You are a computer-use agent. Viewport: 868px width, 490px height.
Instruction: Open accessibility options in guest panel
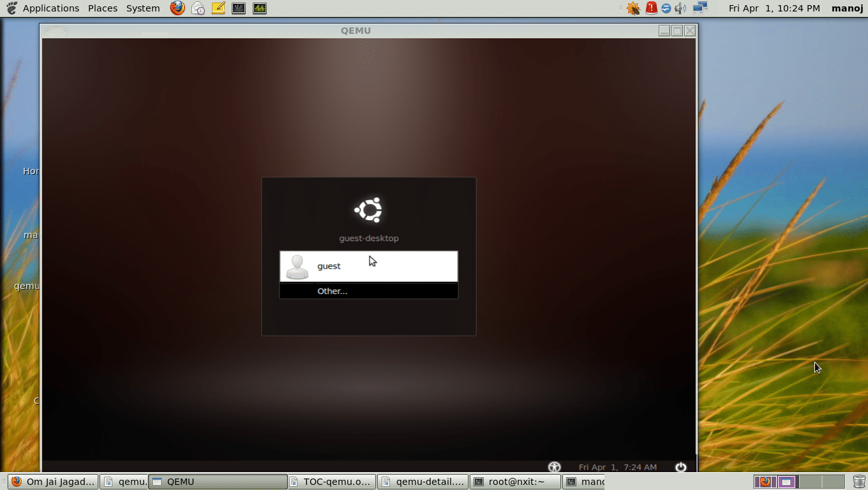(x=554, y=467)
